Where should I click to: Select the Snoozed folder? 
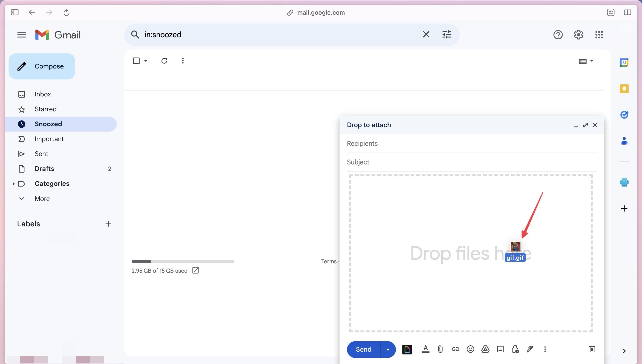[61, 124]
